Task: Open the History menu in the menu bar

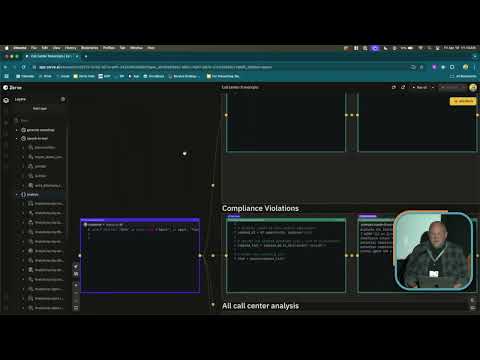Action: click(x=70, y=48)
